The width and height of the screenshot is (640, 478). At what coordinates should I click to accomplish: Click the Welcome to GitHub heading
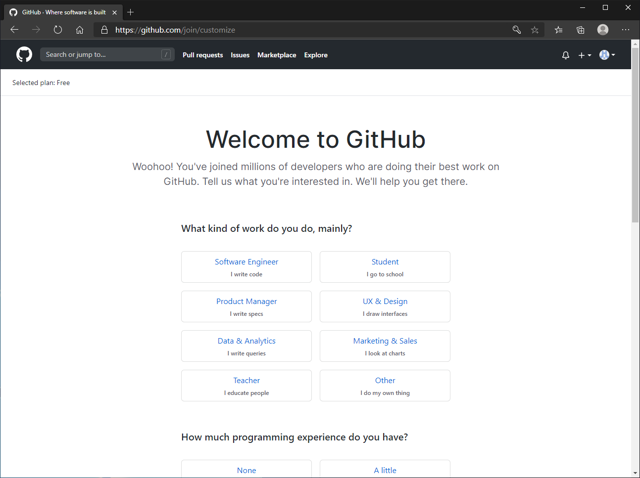(x=316, y=139)
